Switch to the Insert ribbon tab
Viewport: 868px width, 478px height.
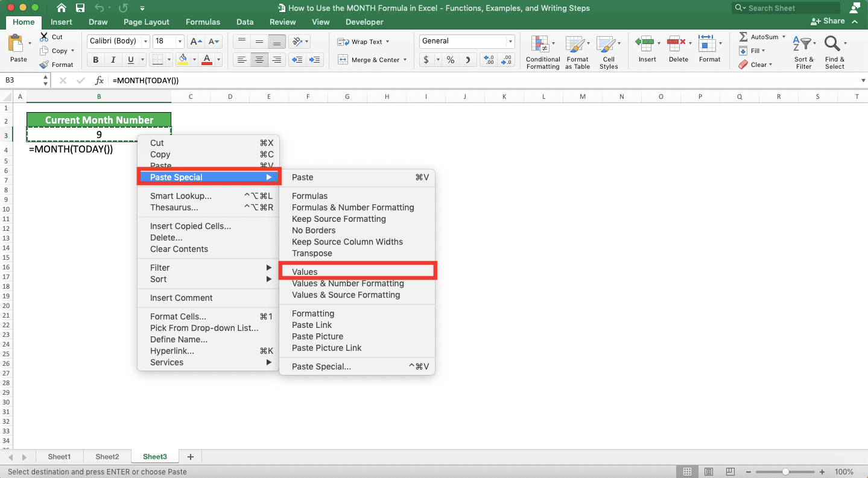click(62, 22)
